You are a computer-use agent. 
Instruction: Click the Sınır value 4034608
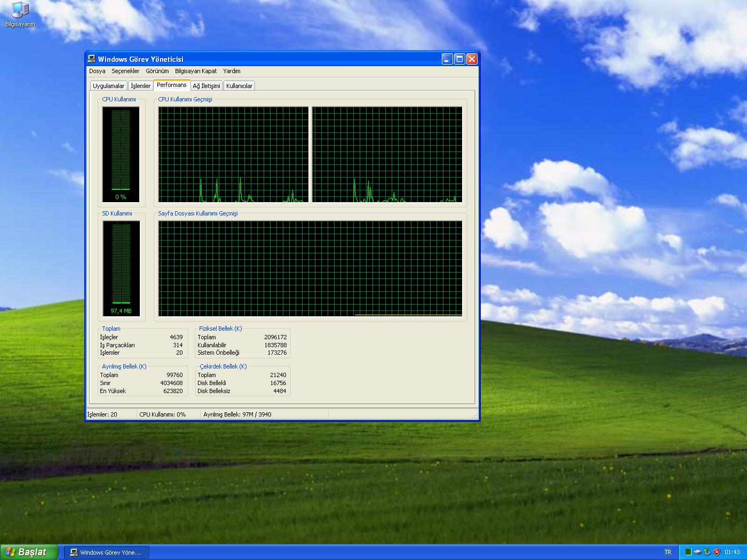tap(171, 383)
